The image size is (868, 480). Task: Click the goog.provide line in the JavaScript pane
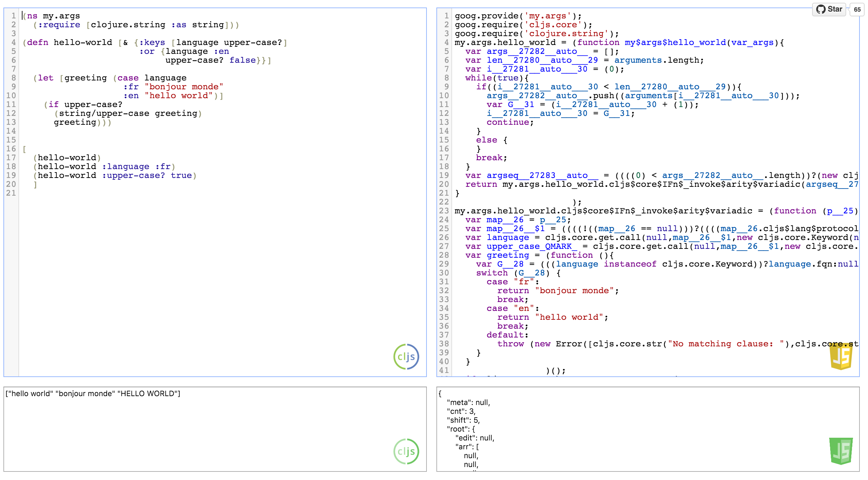pos(518,16)
